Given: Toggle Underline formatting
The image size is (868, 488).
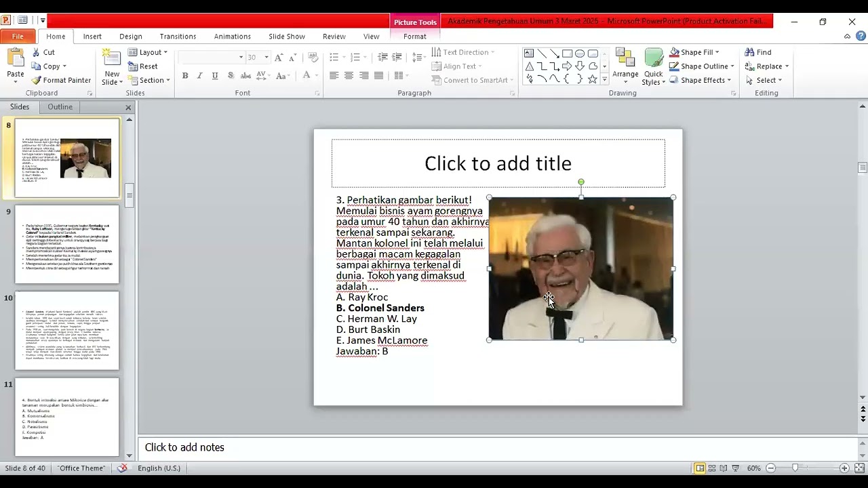Looking at the screenshot, I should click(215, 75).
